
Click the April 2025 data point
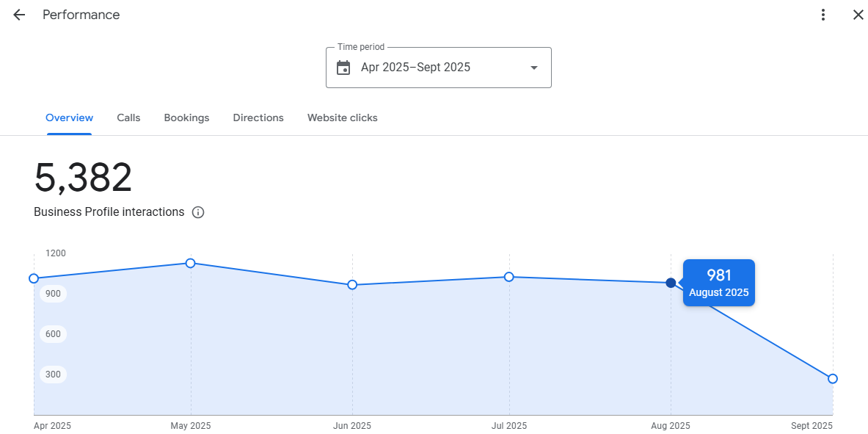(x=34, y=278)
